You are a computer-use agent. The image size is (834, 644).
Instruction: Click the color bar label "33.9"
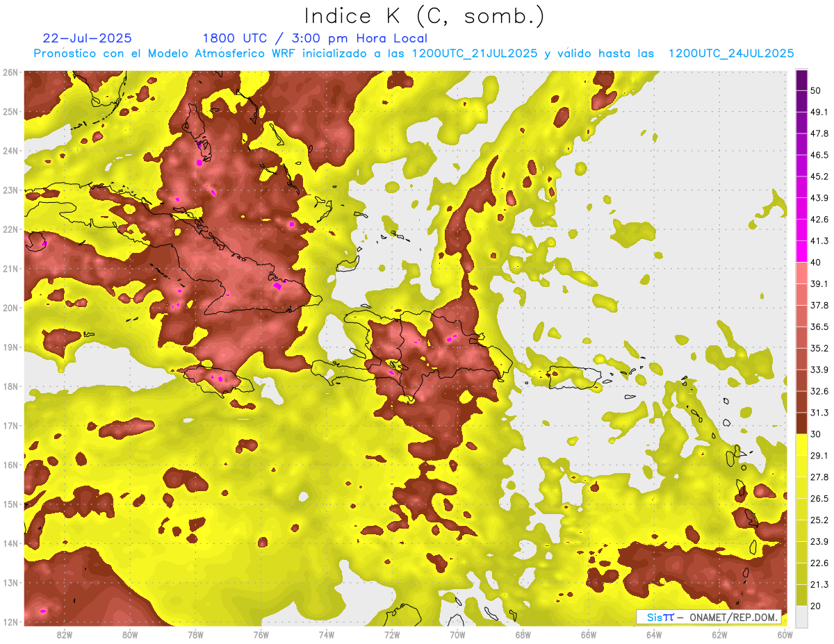pyautogui.click(x=819, y=370)
